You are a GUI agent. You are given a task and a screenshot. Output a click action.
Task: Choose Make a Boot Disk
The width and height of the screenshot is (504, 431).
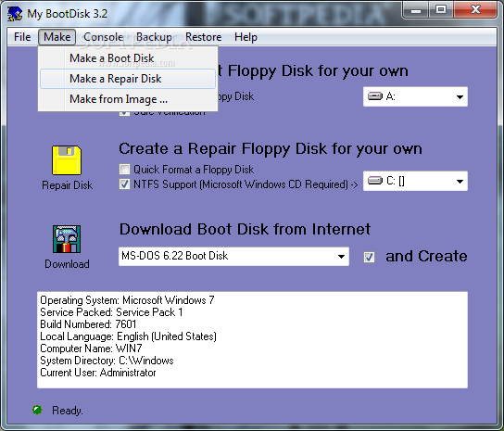[x=128, y=58]
